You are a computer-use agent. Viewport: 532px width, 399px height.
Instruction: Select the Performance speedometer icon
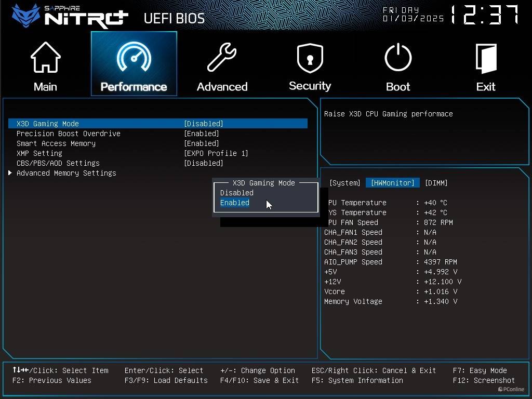click(134, 58)
